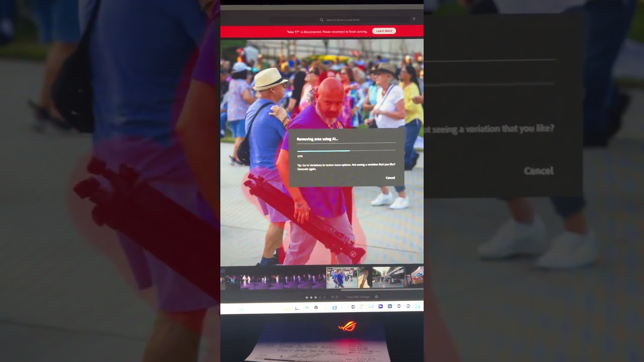Set rating to two stars

311,297
